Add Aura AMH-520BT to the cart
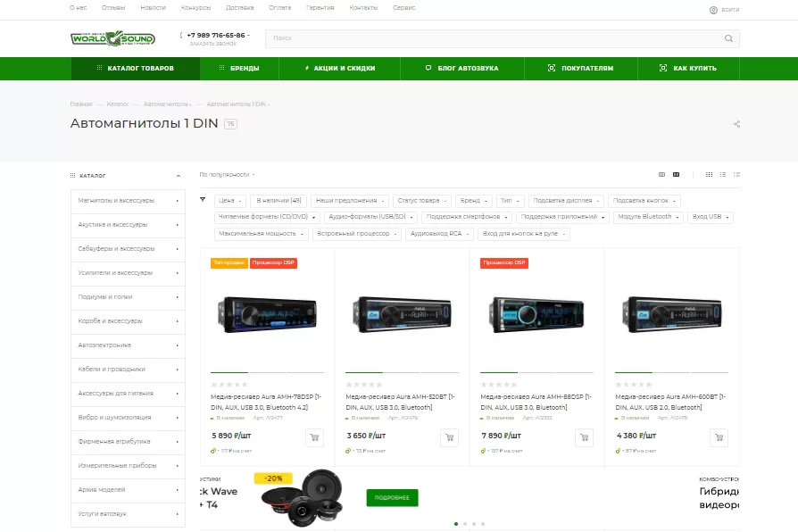798x532 pixels. coord(449,437)
